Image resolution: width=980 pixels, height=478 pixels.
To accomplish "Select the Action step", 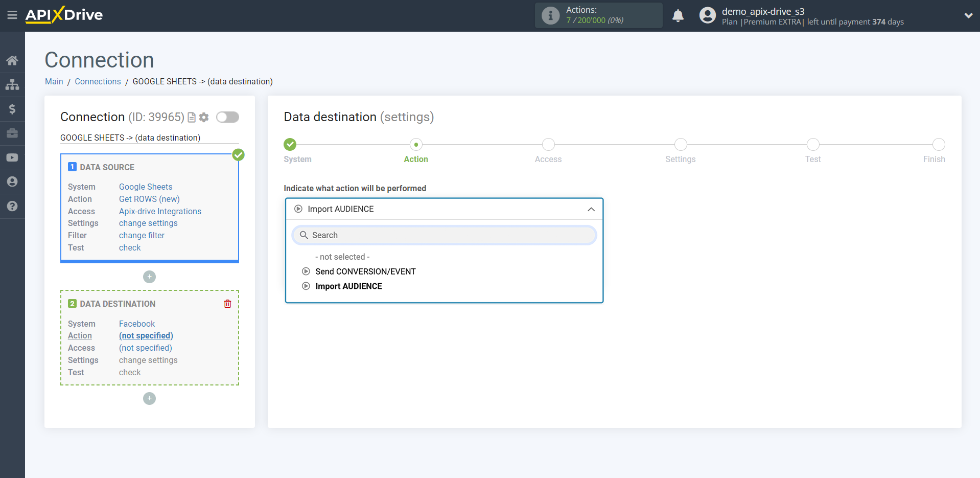I will [416, 145].
